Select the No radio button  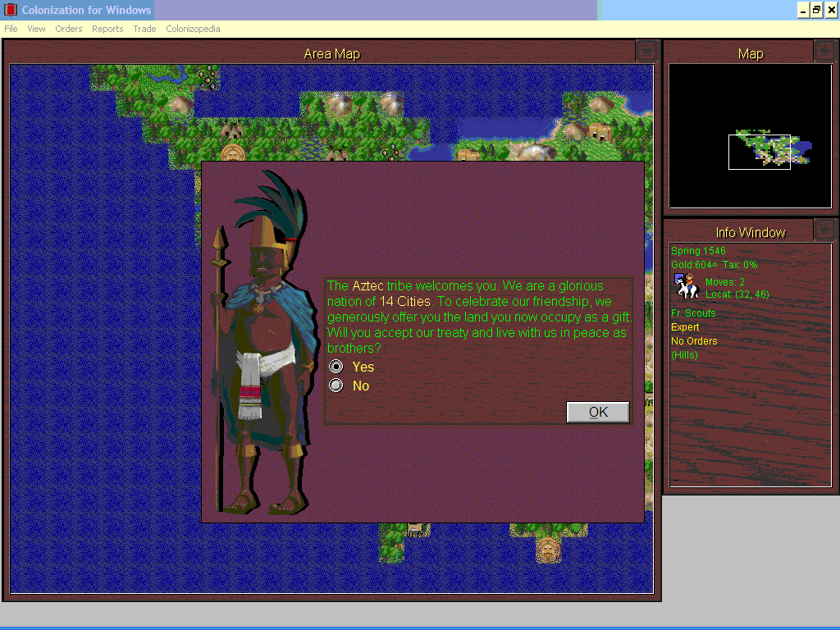click(x=336, y=386)
